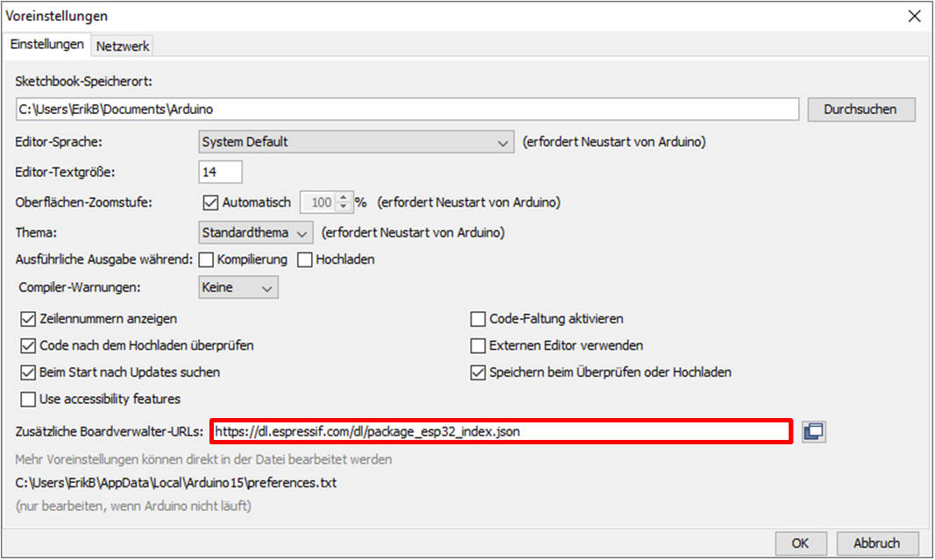
Task: Expand the Thema Standardthema dropdown
Action: pos(255,233)
